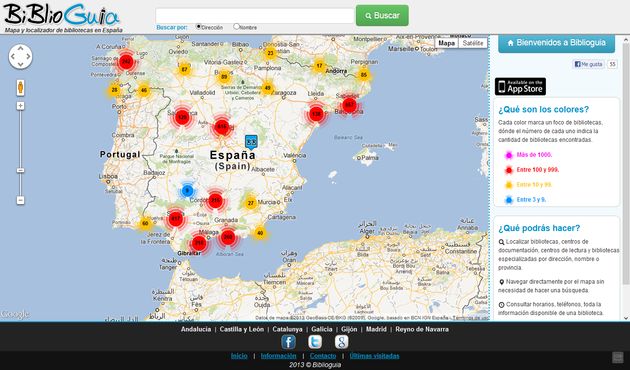
Task: Click the BiblioGuia logo
Action: (x=62, y=18)
